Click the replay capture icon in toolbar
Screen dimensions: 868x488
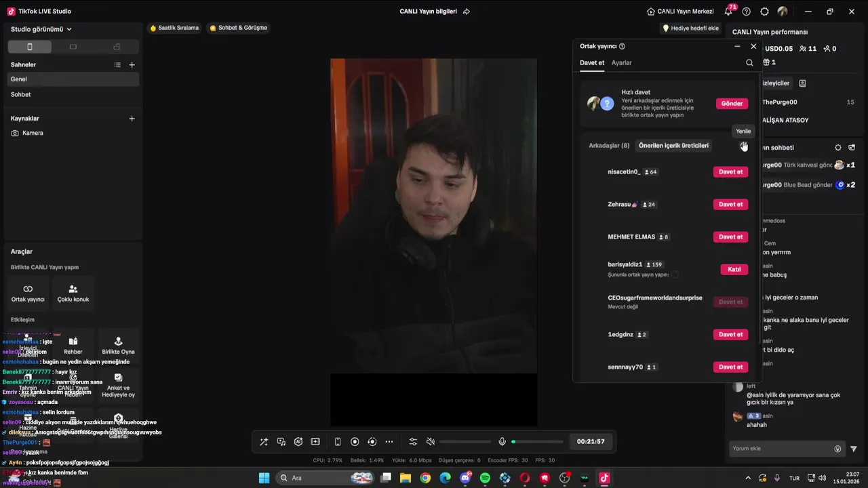(x=372, y=442)
